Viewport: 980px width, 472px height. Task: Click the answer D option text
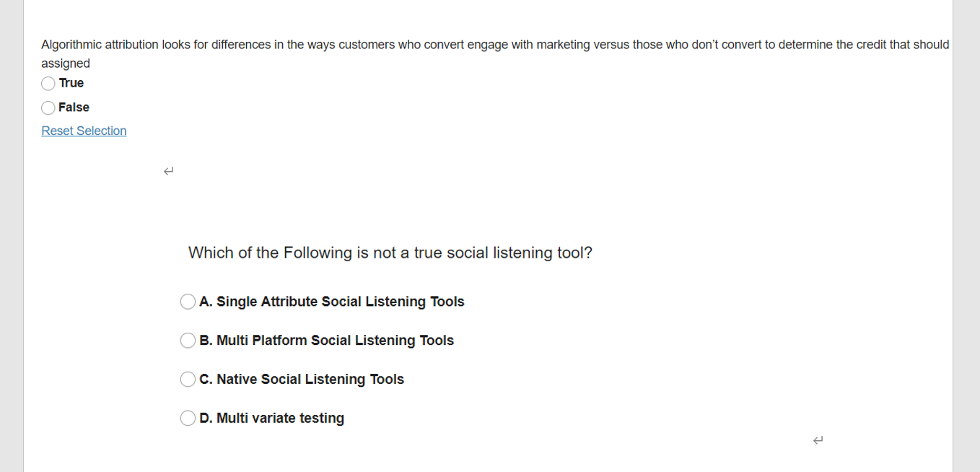click(272, 418)
